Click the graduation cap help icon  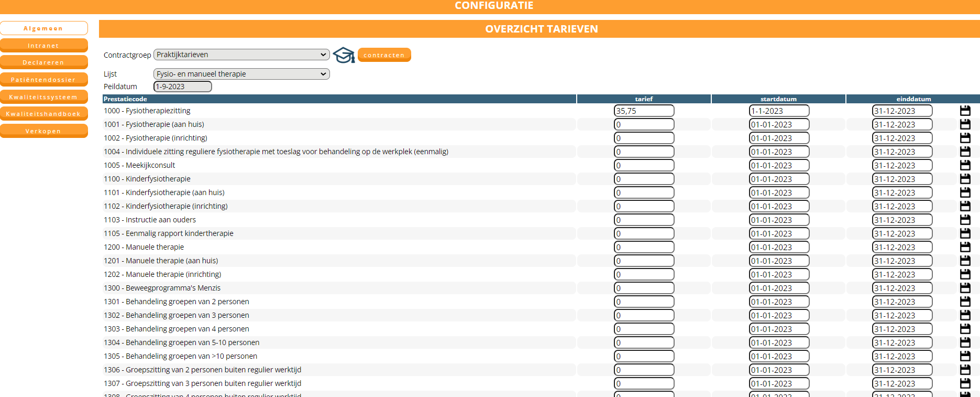344,55
